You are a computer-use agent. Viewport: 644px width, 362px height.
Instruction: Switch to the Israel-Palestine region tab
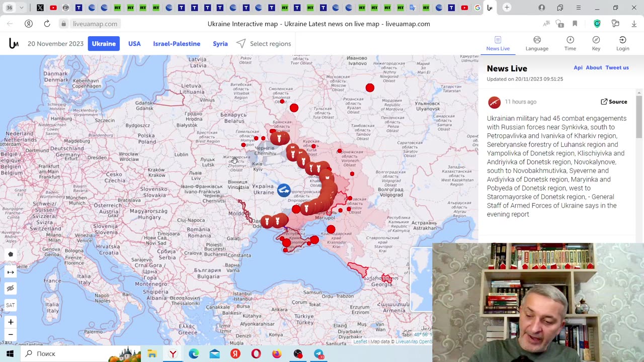tap(177, 44)
